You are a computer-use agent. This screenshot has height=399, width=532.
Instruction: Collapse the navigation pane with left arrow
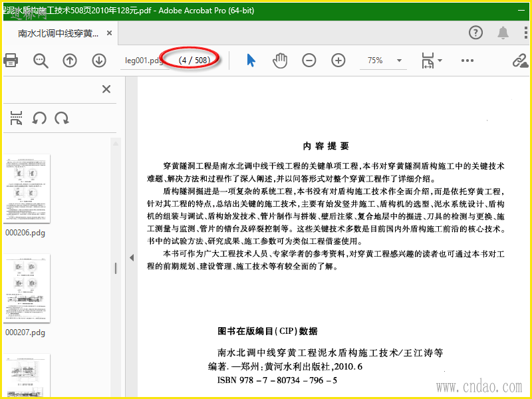click(132, 258)
